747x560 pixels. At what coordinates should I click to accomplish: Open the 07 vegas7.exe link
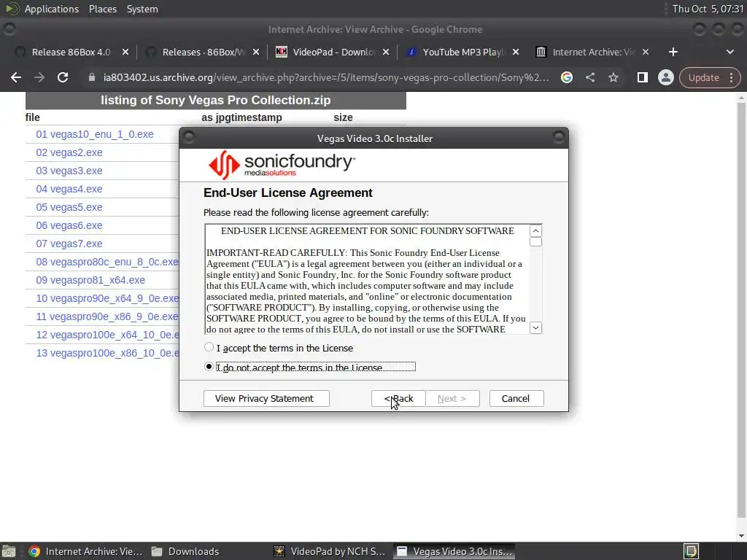pyautogui.click(x=69, y=244)
